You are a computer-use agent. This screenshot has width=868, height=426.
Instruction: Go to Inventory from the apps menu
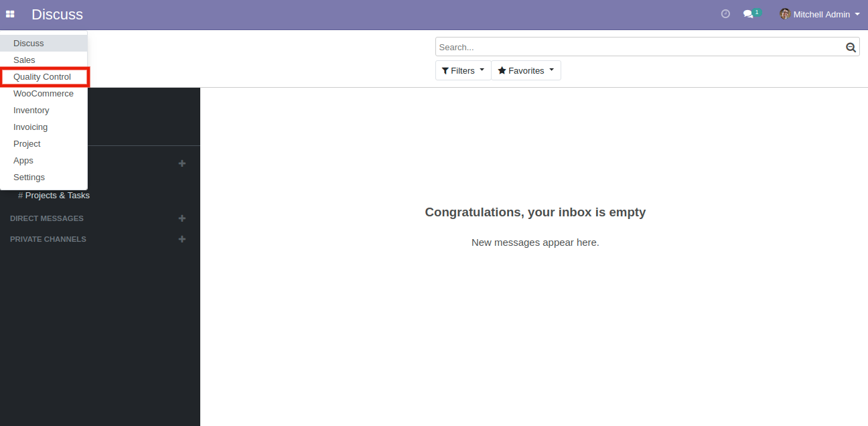pos(31,111)
